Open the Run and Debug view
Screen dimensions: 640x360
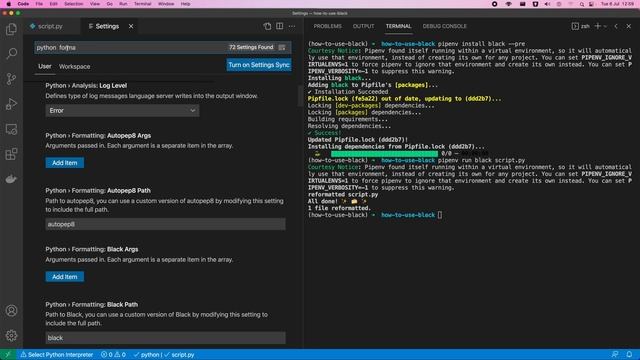point(11,104)
